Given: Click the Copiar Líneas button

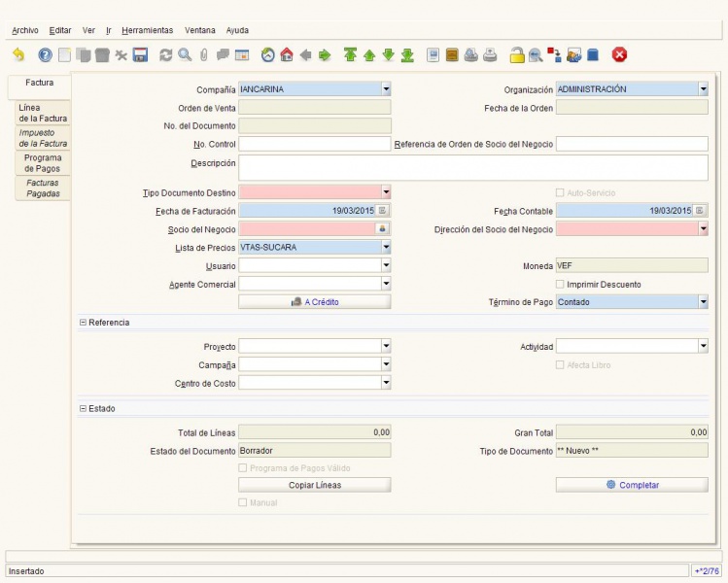Looking at the screenshot, I should [315, 485].
